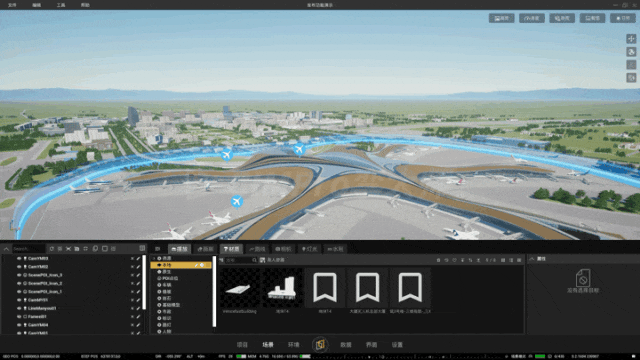Select the CamYM04 row in the scene list
The width and height of the screenshot is (640, 360).
tap(73, 325)
